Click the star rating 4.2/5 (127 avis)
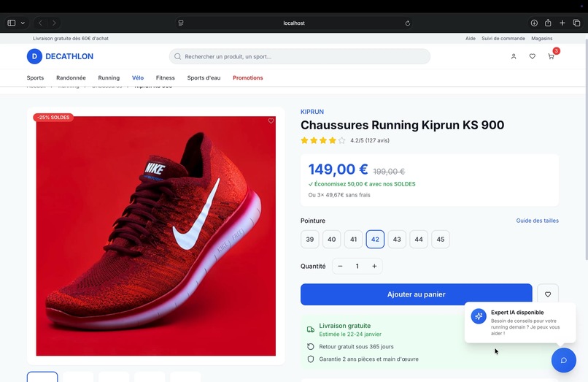 [344, 140]
